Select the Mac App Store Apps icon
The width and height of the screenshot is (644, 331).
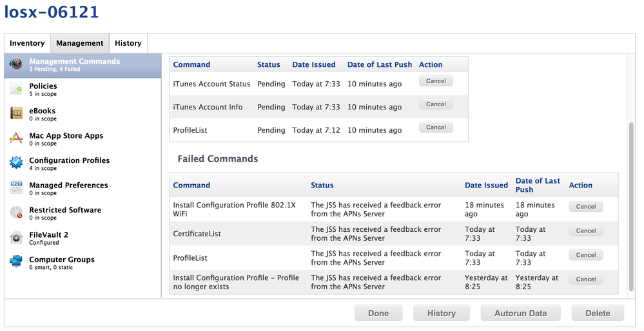16,138
